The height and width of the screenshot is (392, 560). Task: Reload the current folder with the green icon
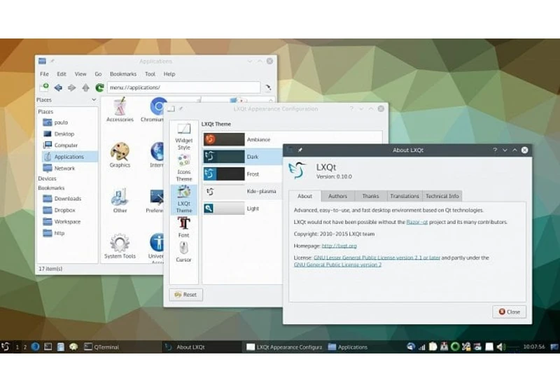99,87
